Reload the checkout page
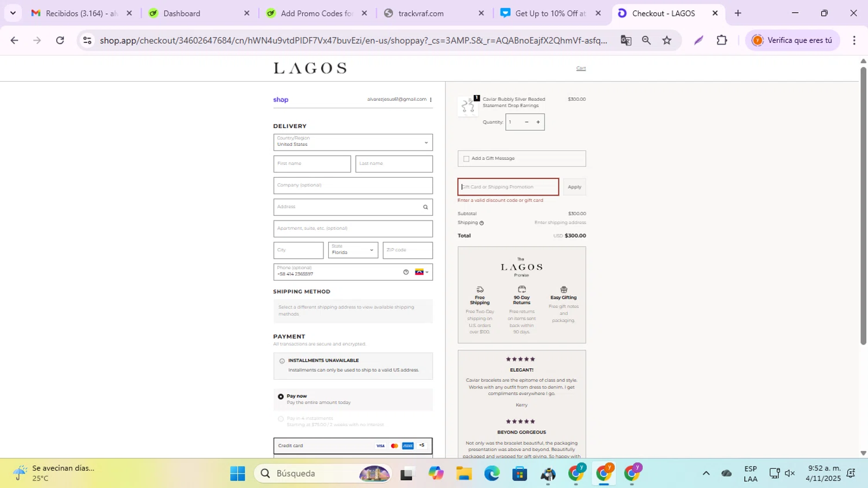This screenshot has width=868, height=488. pos(60,40)
